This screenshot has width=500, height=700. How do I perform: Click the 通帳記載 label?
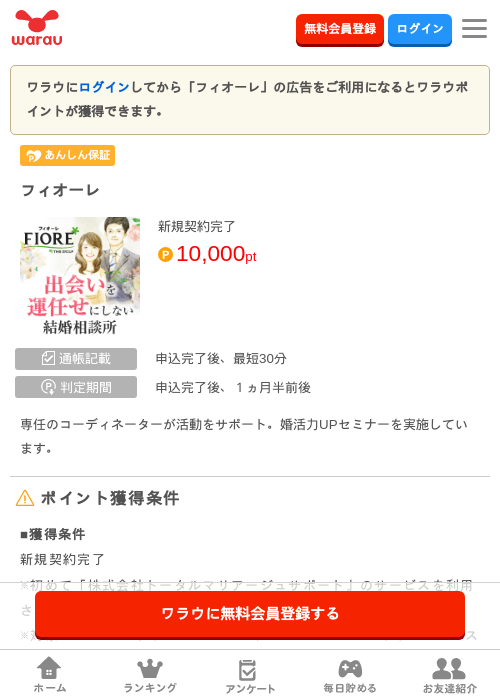point(76,359)
